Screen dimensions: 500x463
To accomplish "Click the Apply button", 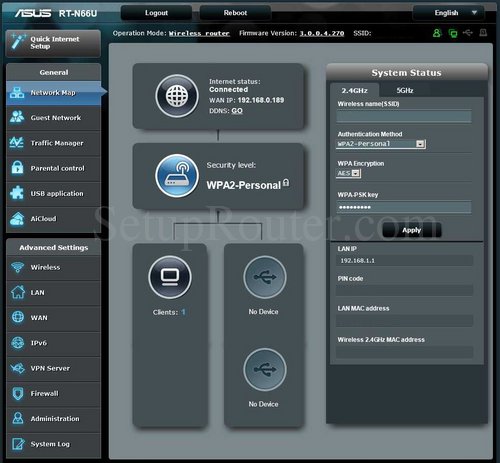I will [x=412, y=230].
